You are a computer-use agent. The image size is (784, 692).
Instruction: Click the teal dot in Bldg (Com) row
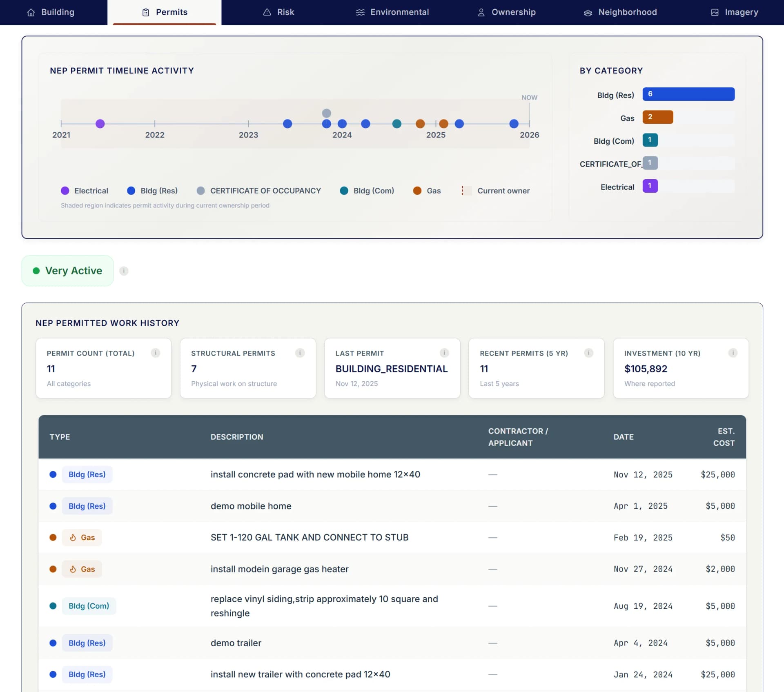(53, 606)
